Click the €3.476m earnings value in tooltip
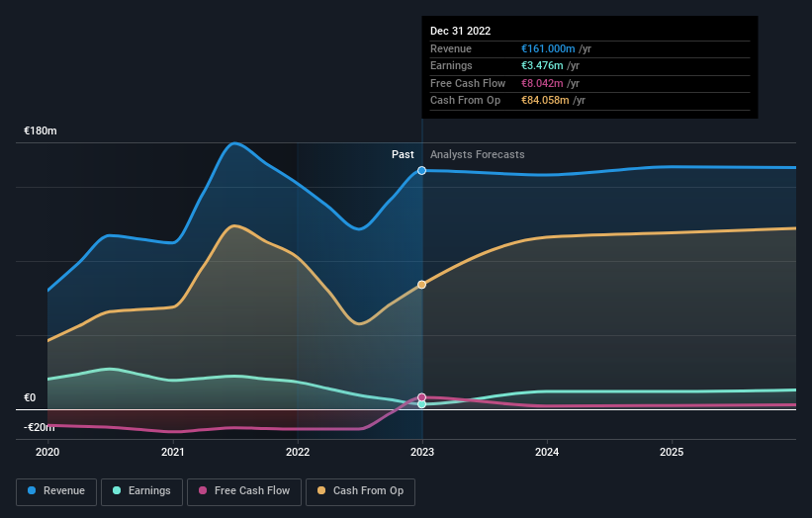The width and height of the screenshot is (812, 518). [542, 65]
